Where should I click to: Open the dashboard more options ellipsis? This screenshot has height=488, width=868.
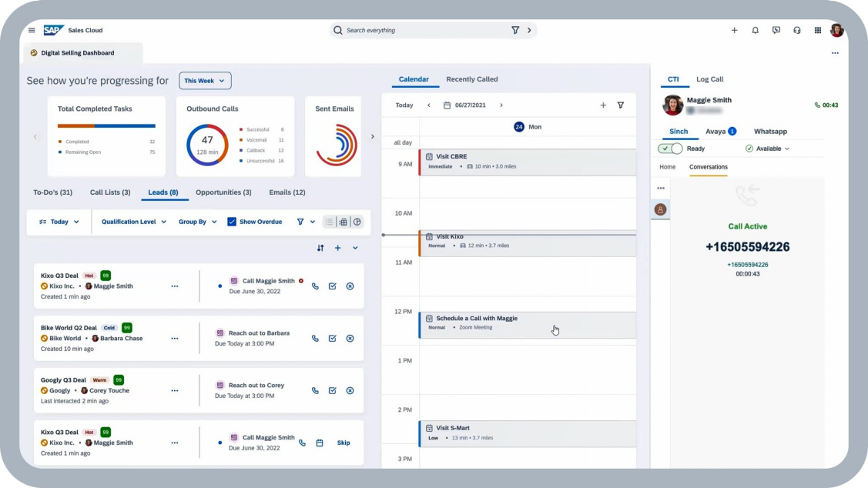click(835, 53)
